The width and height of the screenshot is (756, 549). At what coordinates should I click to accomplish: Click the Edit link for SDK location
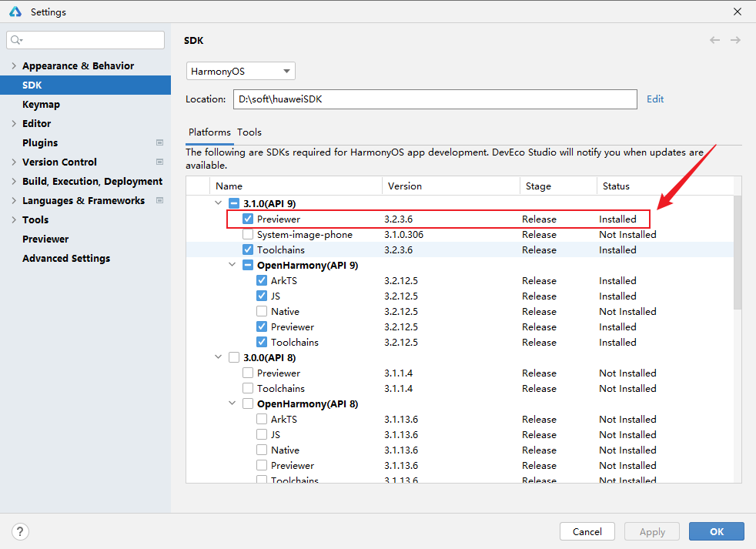(x=655, y=99)
